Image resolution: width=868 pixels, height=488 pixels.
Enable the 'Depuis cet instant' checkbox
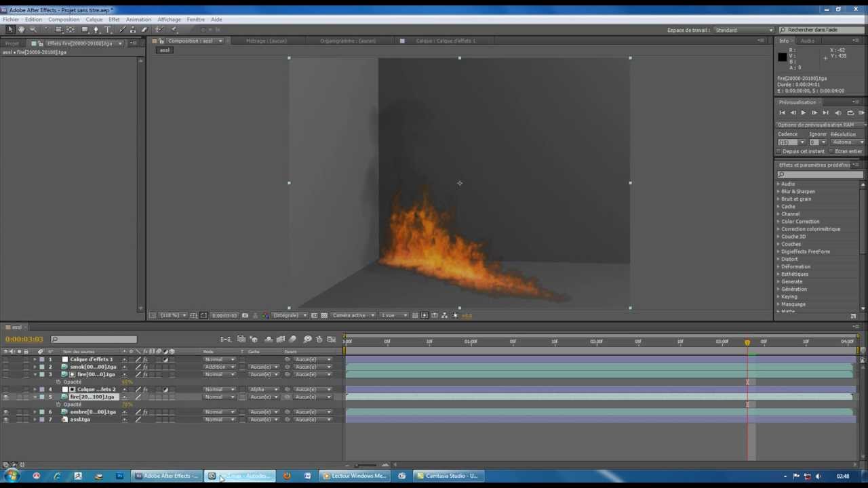click(780, 151)
